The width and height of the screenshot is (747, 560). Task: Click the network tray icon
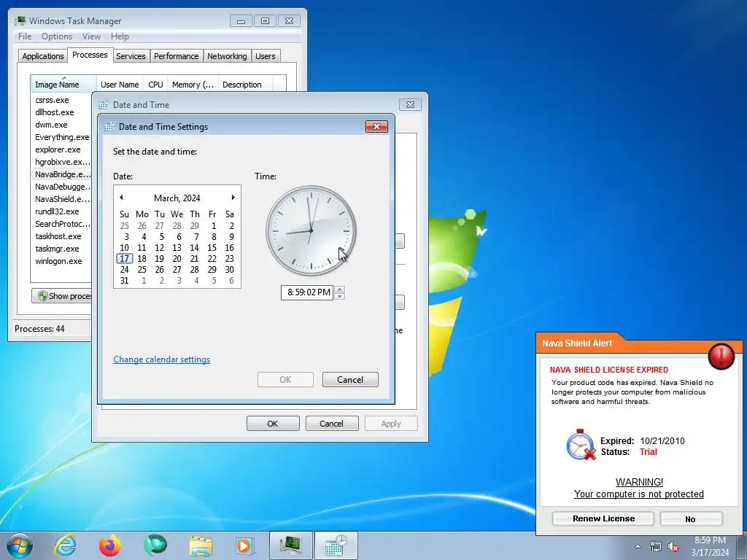pos(656,547)
